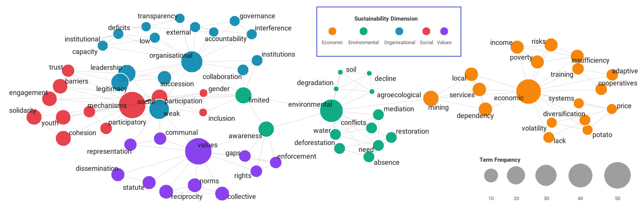644x210 pixels.
Task: Click the Values purple legend swatch
Action: click(444, 31)
